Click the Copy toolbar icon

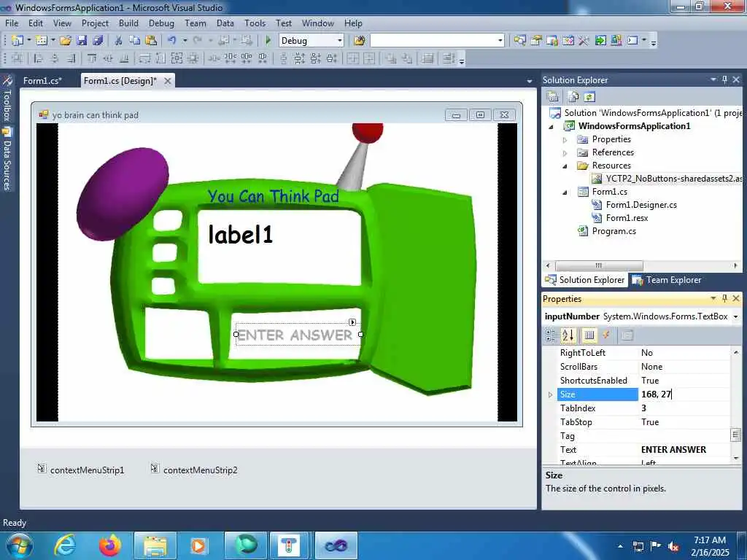coord(135,41)
